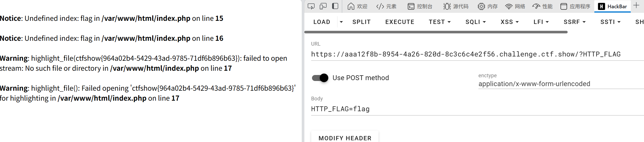Activate the inspect element picker icon

pos(311,6)
